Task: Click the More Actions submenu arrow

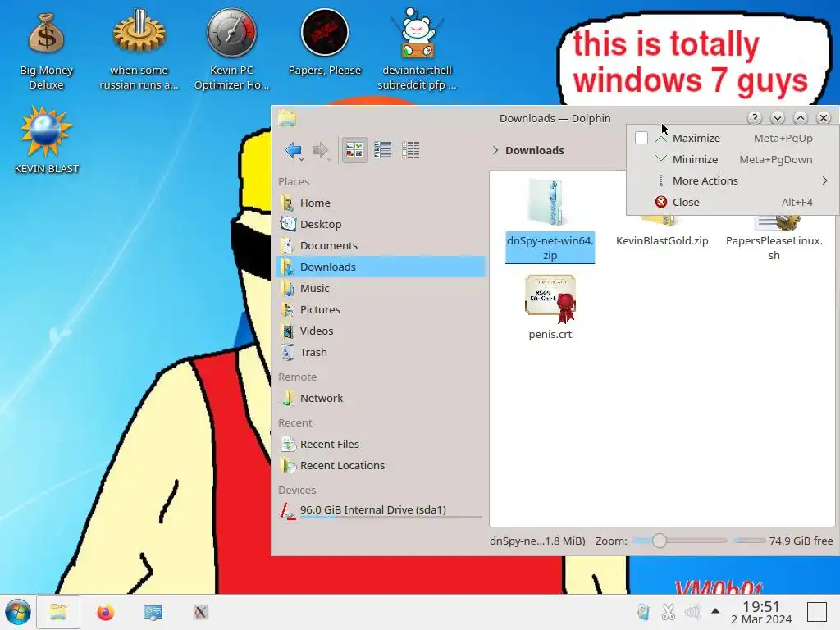Action: pos(825,181)
